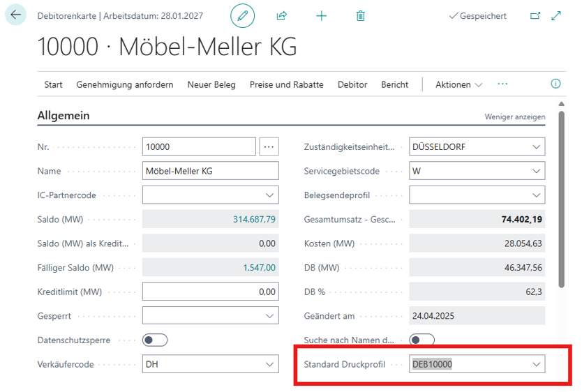Click the share icon
Screen dimensions: 582x392
tap(282, 15)
